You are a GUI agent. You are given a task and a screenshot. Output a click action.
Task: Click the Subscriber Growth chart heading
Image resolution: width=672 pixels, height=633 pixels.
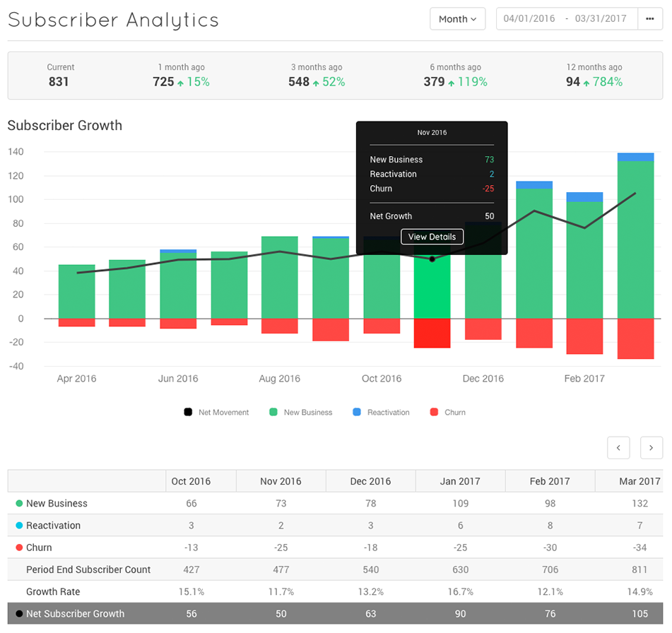(x=65, y=126)
